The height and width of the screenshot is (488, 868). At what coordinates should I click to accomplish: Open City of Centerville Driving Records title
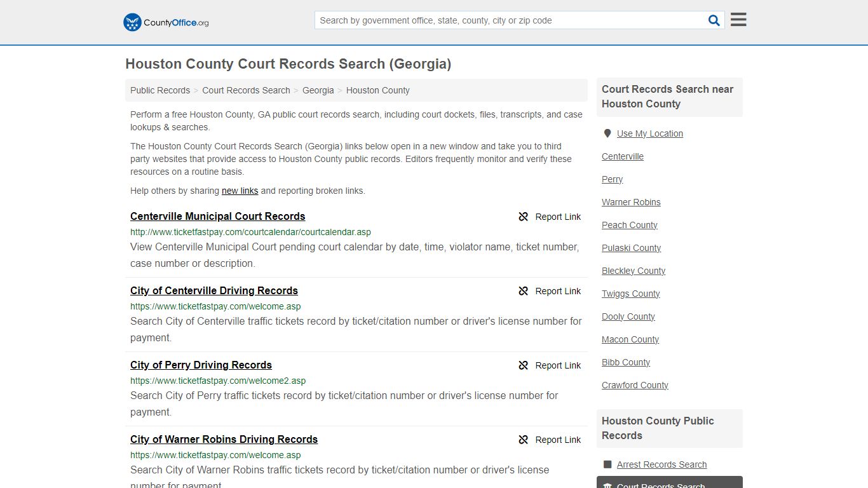[214, 290]
